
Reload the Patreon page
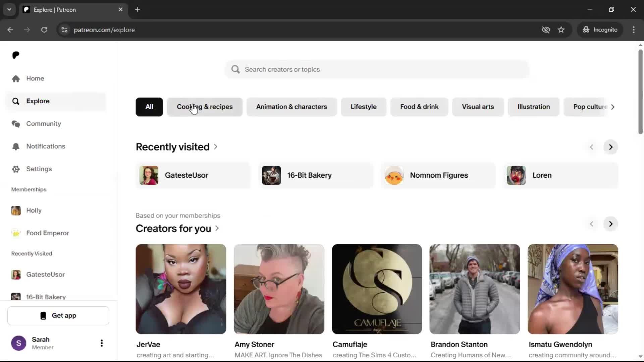pyautogui.click(x=44, y=30)
